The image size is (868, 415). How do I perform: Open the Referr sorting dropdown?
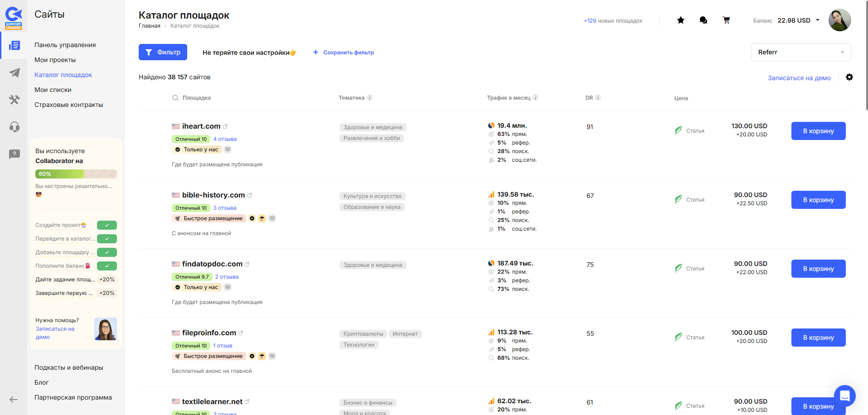pyautogui.click(x=800, y=52)
